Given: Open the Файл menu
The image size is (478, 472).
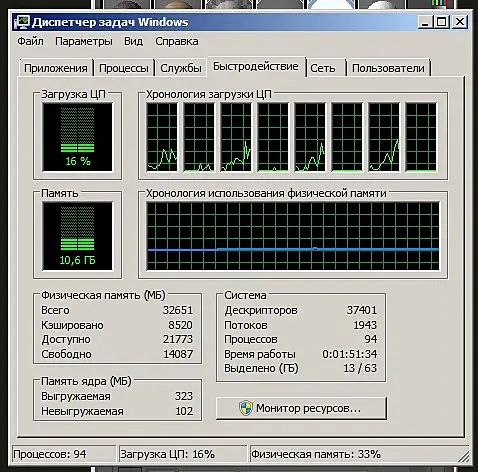Looking at the screenshot, I should click(x=30, y=41).
